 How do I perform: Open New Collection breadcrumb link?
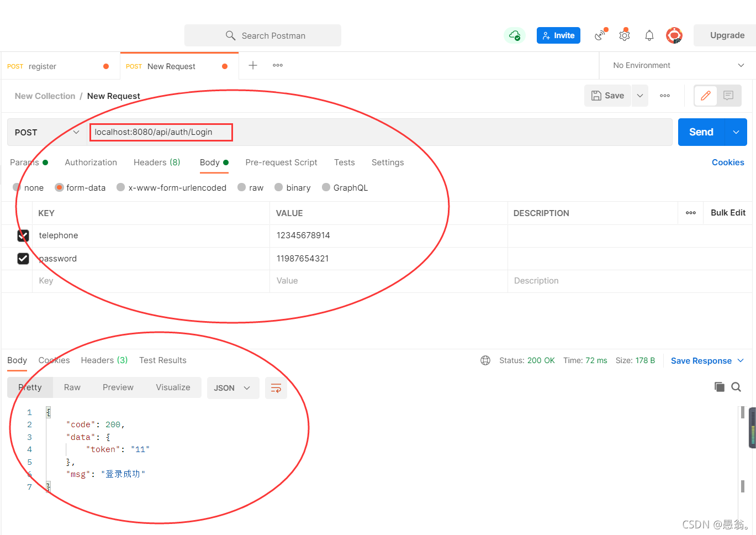[45, 96]
